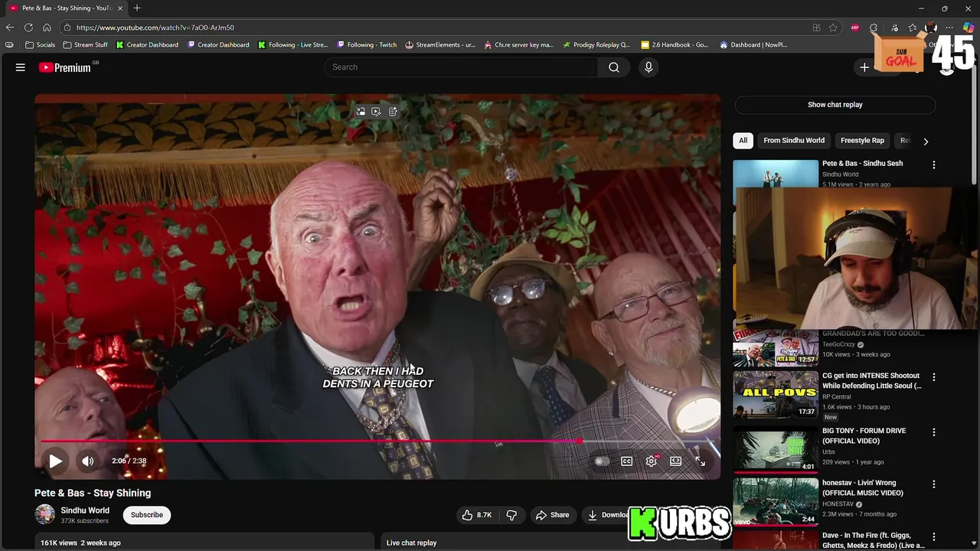
Task: Play the paused video
Action: [56, 461]
